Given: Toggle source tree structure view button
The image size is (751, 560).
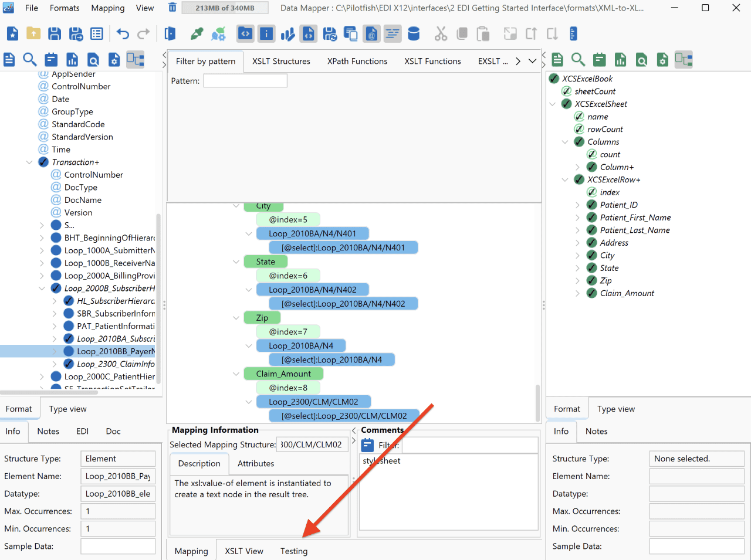Looking at the screenshot, I should click(x=136, y=59).
